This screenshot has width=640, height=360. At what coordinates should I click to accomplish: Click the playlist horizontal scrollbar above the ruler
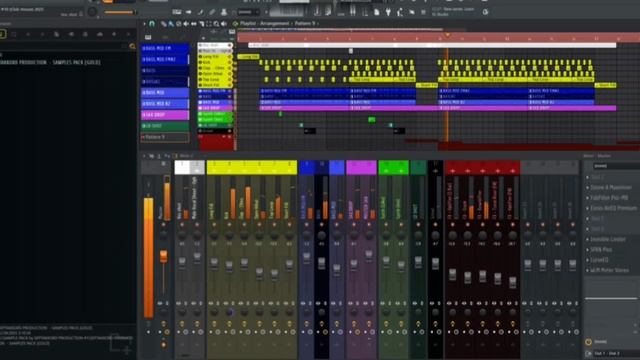[340, 30]
